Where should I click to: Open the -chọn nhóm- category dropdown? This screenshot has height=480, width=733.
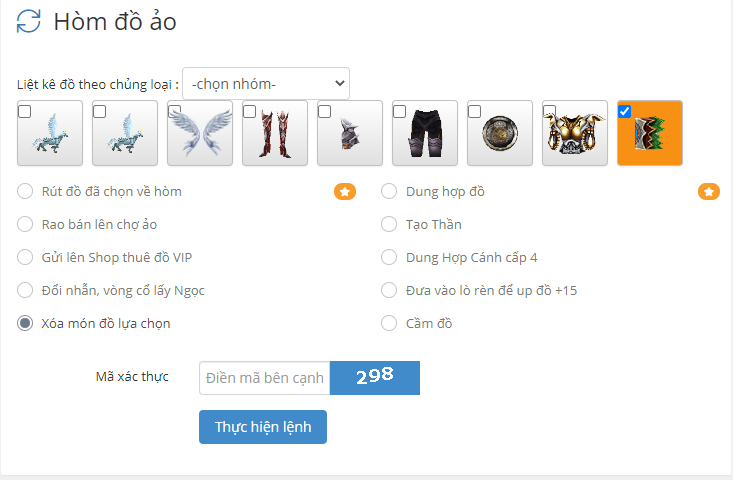pos(266,83)
